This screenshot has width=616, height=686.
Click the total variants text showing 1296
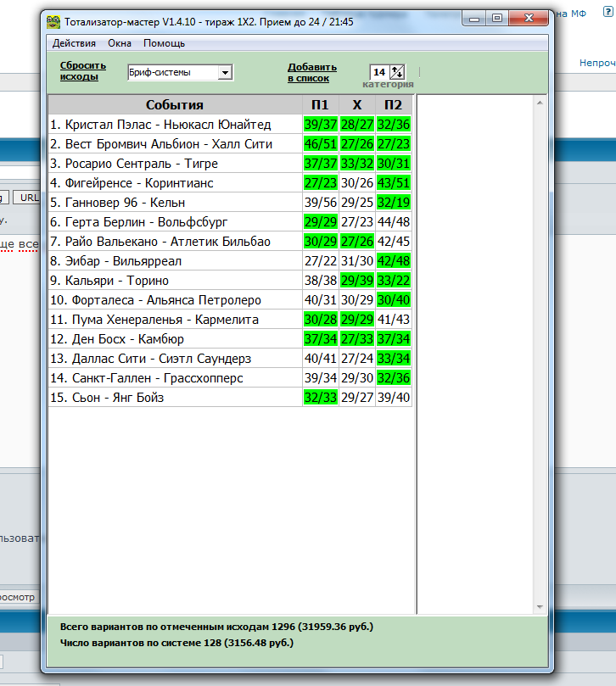click(x=216, y=627)
